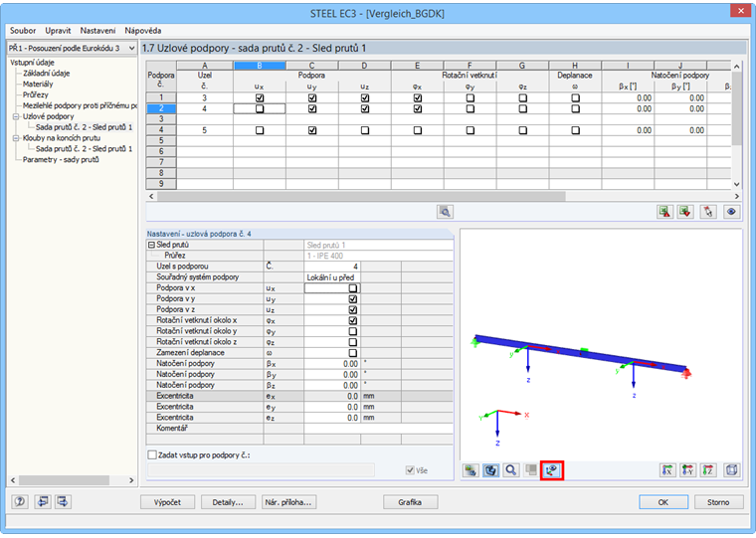Screen dimensions: 756x538
Task: Toggle the local axes visibility icon (highlighted)
Action: 551,470
